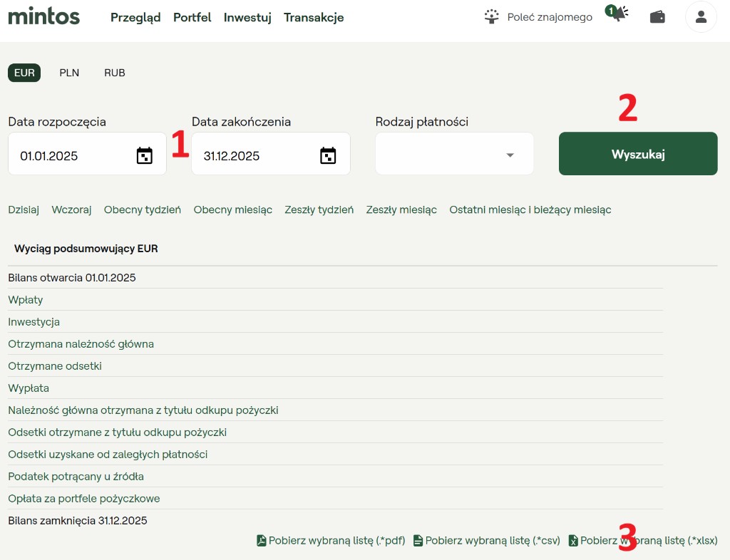Select the EUR currency tab
The height and width of the screenshot is (560, 730).
(24, 73)
